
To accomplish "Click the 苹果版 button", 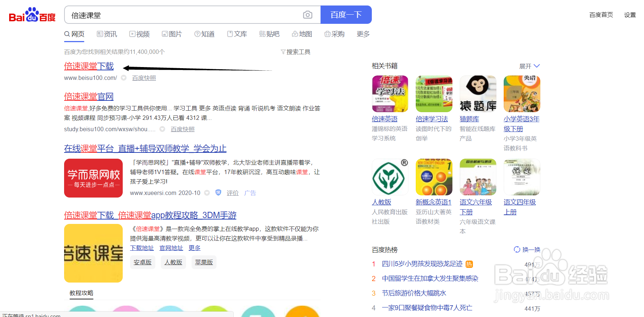I will (204, 262).
